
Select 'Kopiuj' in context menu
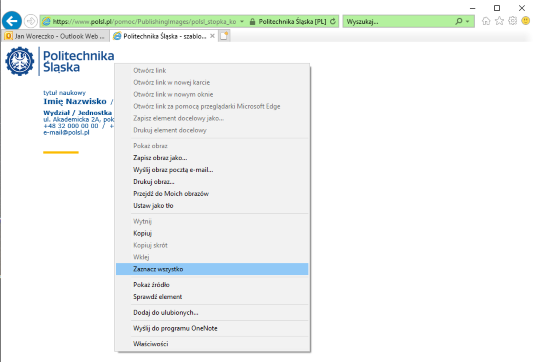coord(212,233)
